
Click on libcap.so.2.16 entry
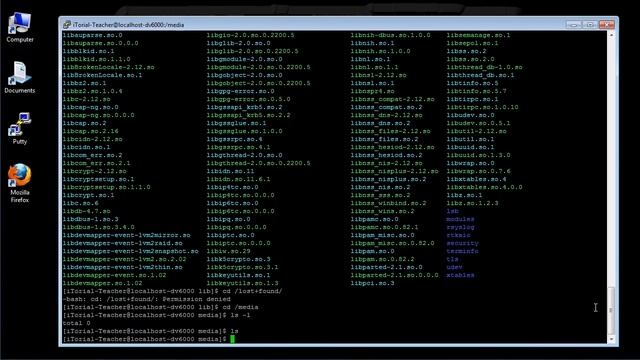pyautogui.click(x=91, y=131)
